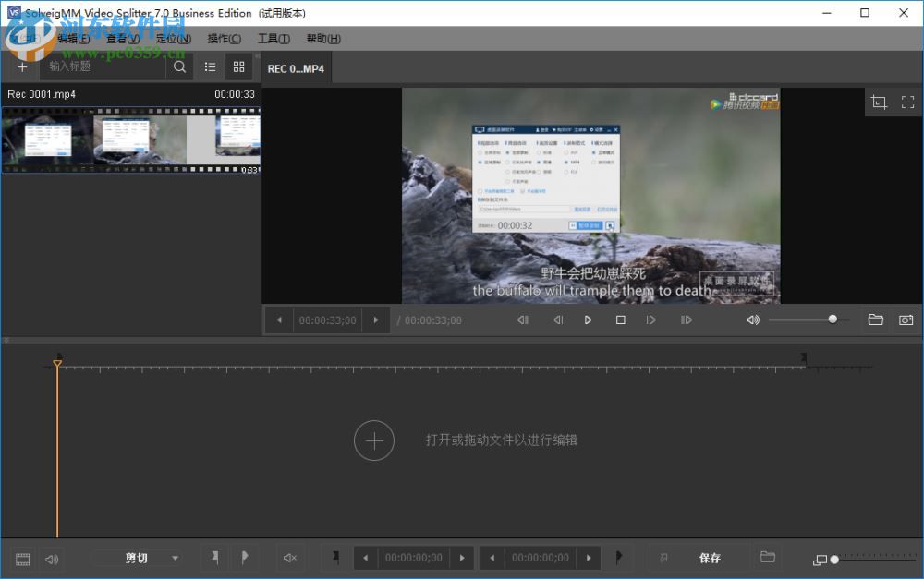
Task: Toggle the timeline storyboard view icon
Action: (x=21, y=558)
